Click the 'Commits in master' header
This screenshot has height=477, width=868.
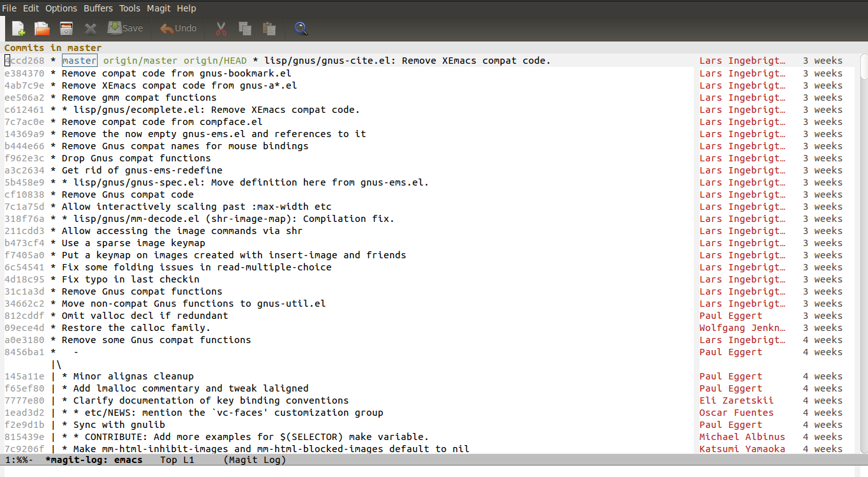(x=53, y=48)
